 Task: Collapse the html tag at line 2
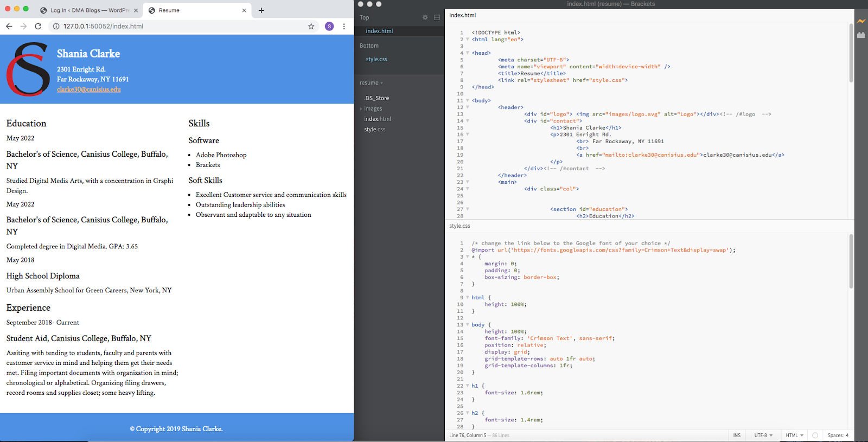(468, 39)
